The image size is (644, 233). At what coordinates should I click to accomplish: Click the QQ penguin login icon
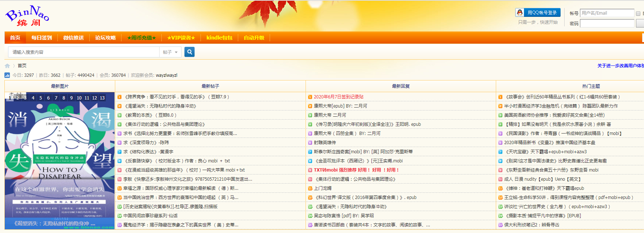coord(520,12)
